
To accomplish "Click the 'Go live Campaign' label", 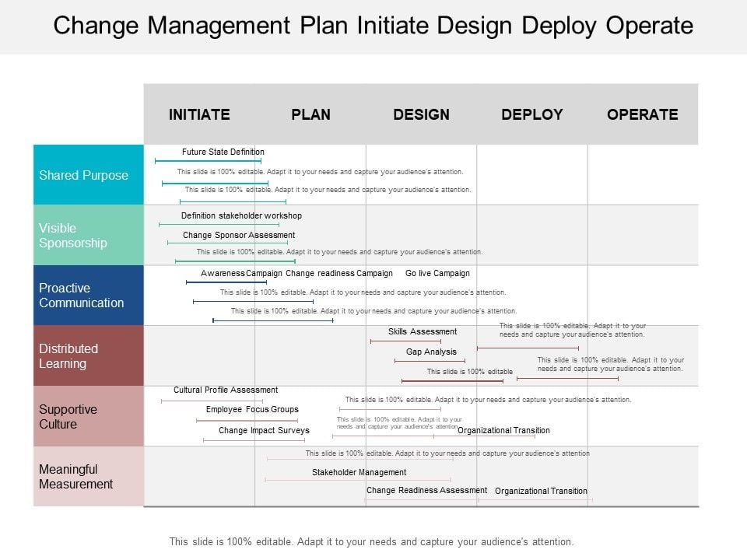I will tap(437, 273).
